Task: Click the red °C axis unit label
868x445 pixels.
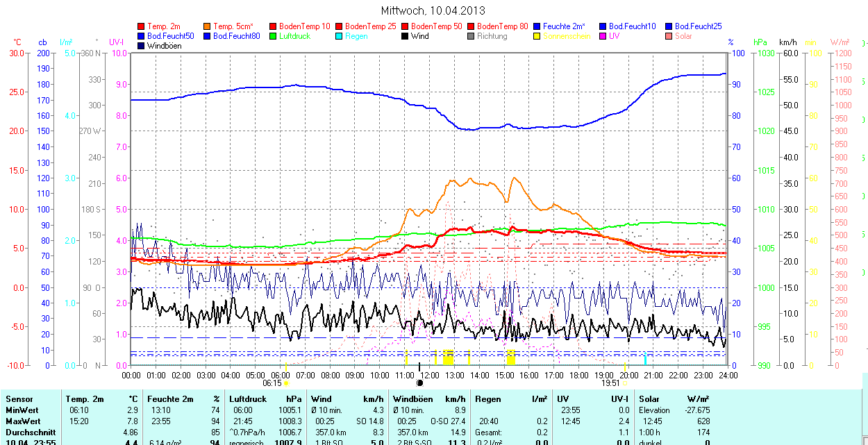Action: (x=17, y=42)
